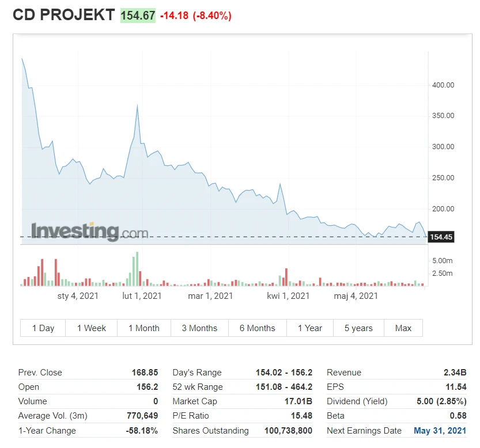Select the 6 Months timeframe

[258, 328]
